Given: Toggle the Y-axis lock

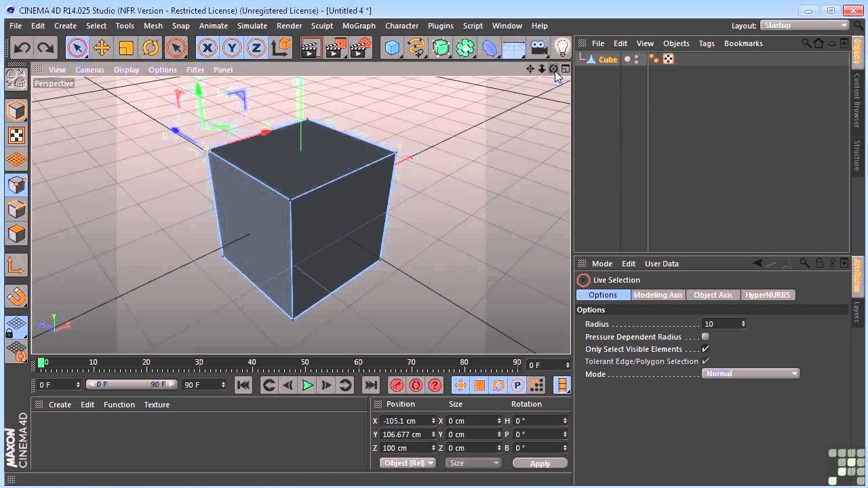Looking at the screenshot, I should pos(232,47).
